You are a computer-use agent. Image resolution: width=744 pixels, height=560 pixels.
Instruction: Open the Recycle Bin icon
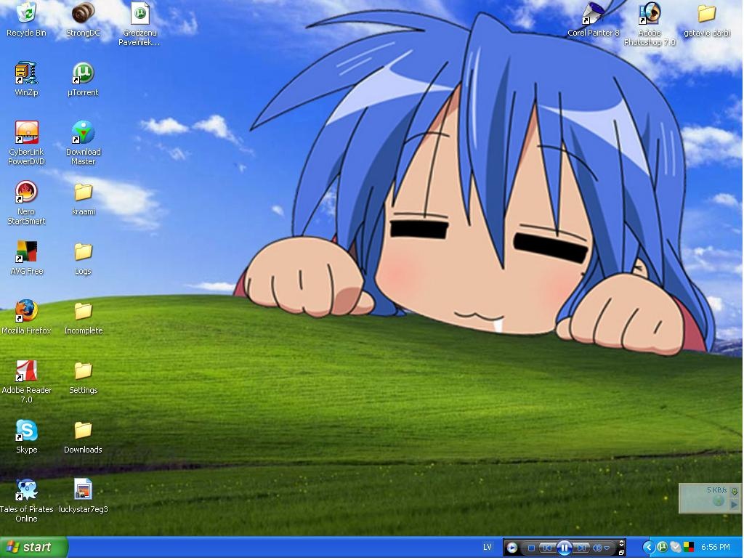[x=26, y=20]
